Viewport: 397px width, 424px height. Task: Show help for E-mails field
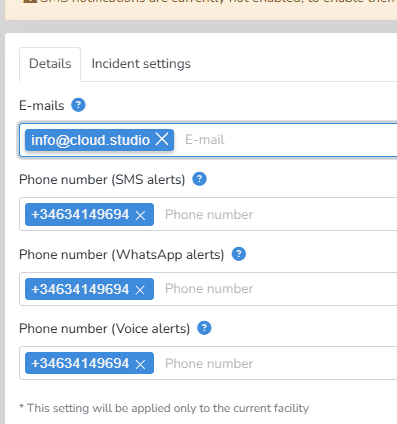[78, 105]
